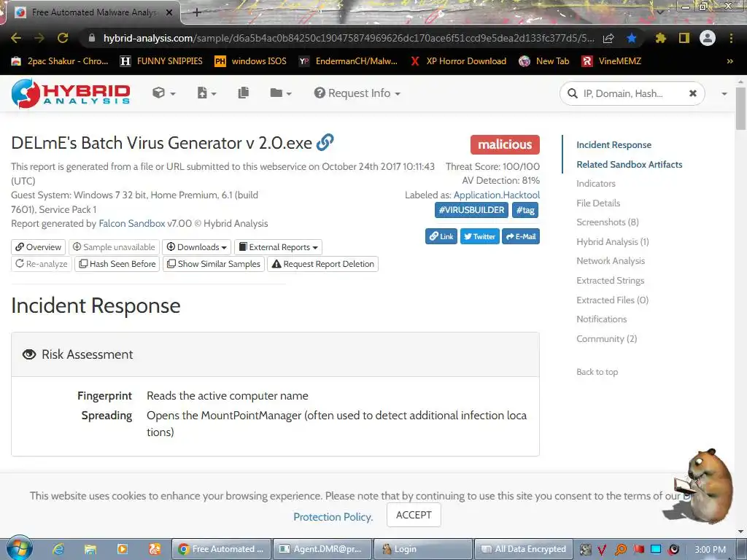747x560 pixels.
Task: Open the XP Horror Download bookmark
Action: [x=459, y=61]
